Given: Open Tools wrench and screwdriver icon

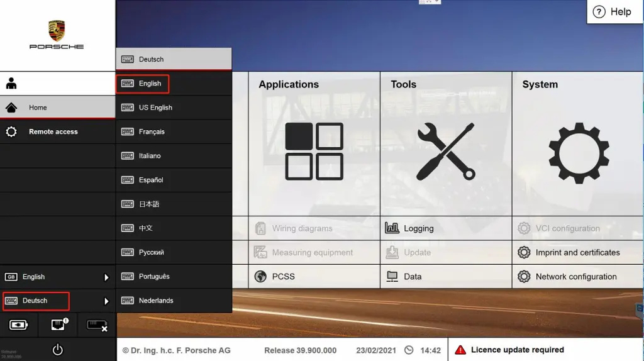Looking at the screenshot, I should 445,151.
